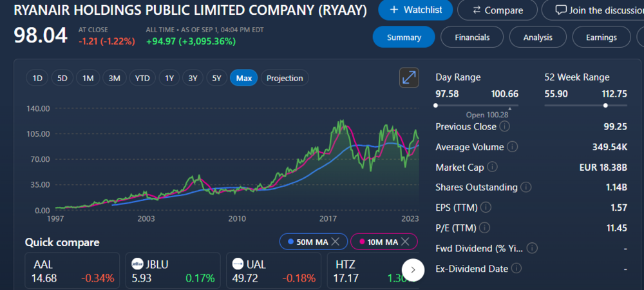The height and width of the screenshot is (290, 644).
Task: Open the UAL quick compare card
Action: coord(274,271)
